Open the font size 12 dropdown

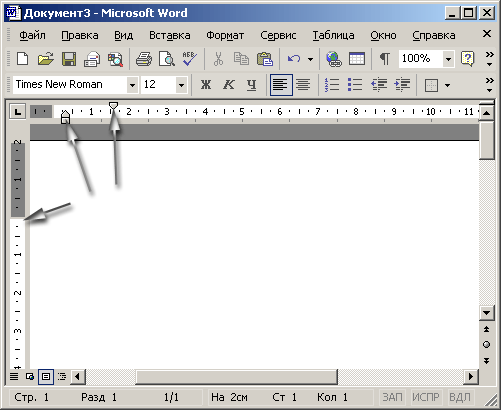181,85
